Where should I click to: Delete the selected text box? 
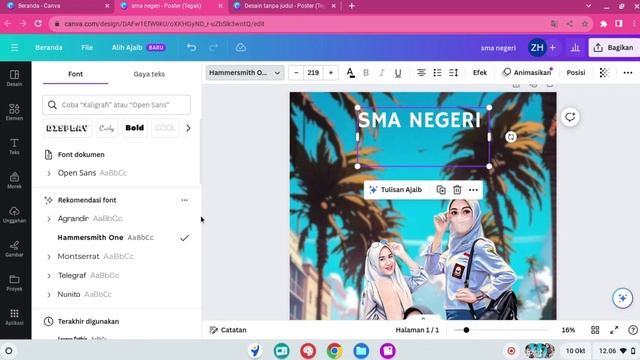pos(457,190)
